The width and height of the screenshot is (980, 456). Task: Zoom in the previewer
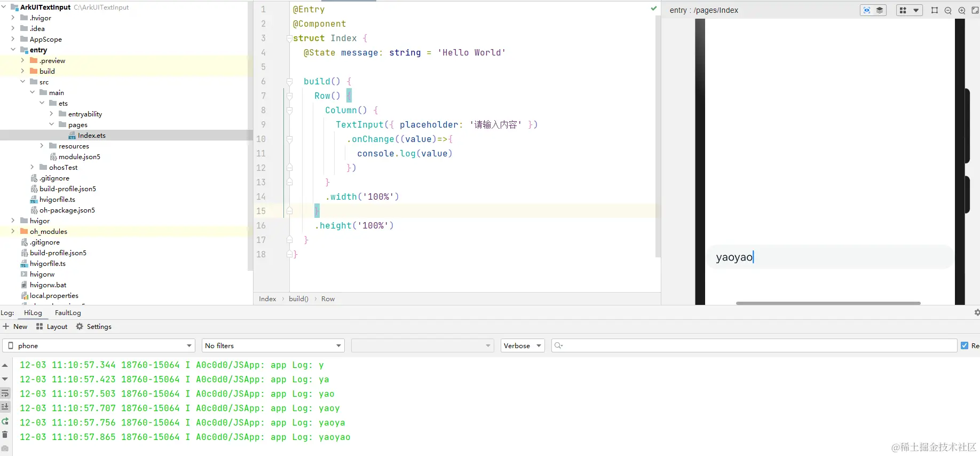click(x=962, y=10)
